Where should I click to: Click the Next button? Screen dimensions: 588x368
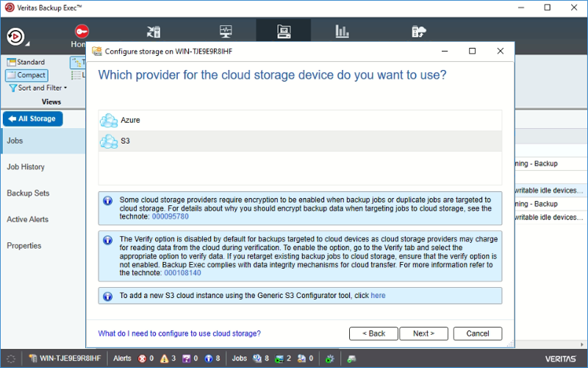tap(424, 333)
